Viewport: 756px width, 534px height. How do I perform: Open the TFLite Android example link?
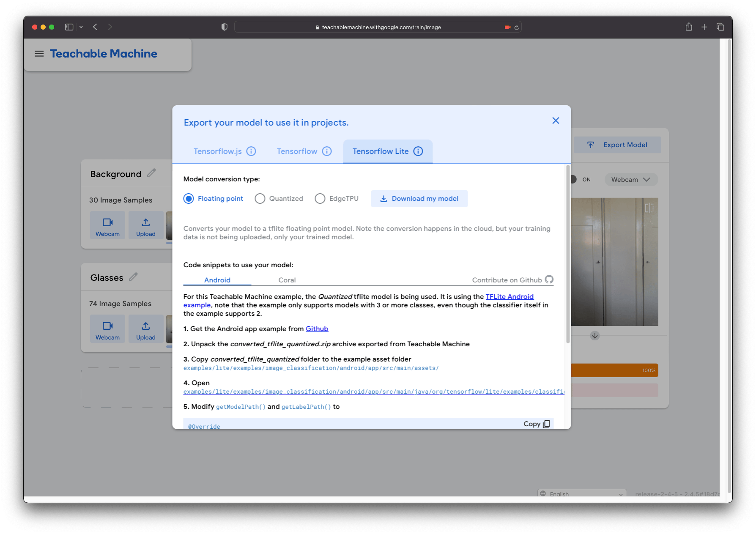click(x=509, y=296)
